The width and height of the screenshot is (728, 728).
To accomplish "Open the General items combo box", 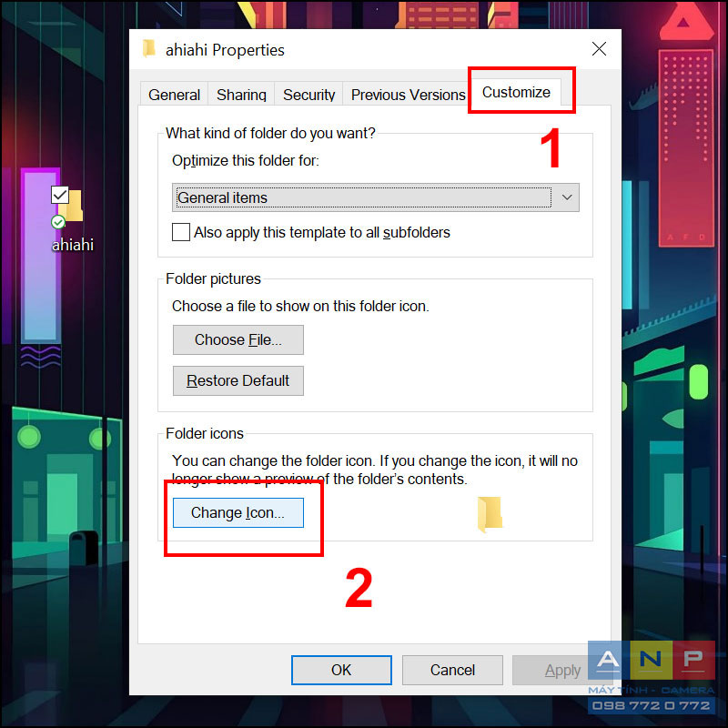I will point(375,197).
